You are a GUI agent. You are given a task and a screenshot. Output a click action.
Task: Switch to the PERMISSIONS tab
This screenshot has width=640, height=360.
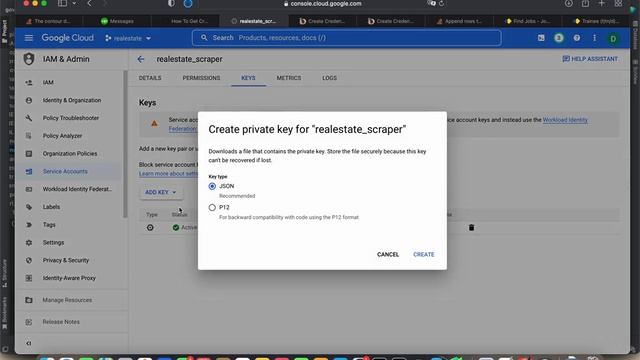coord(201,78)
